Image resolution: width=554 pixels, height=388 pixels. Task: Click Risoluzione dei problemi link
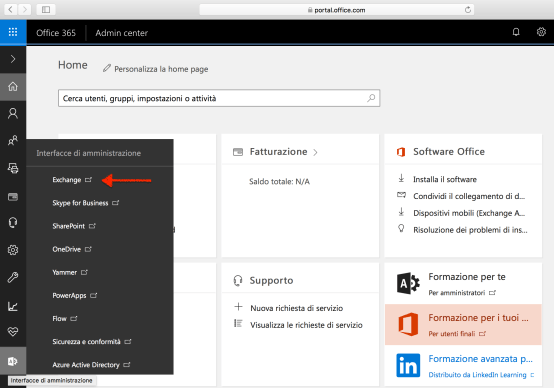click(x=470, y=230)
